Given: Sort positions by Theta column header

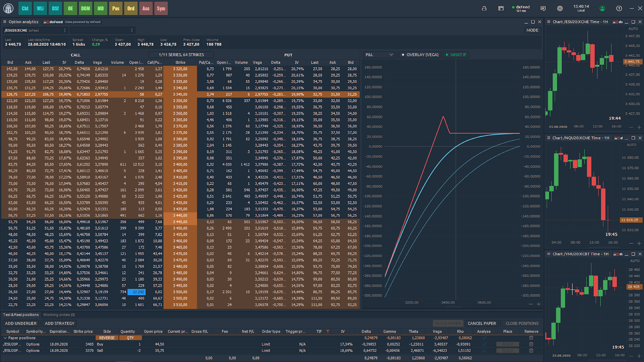Looking at the screenshot, I should (413, 331).
